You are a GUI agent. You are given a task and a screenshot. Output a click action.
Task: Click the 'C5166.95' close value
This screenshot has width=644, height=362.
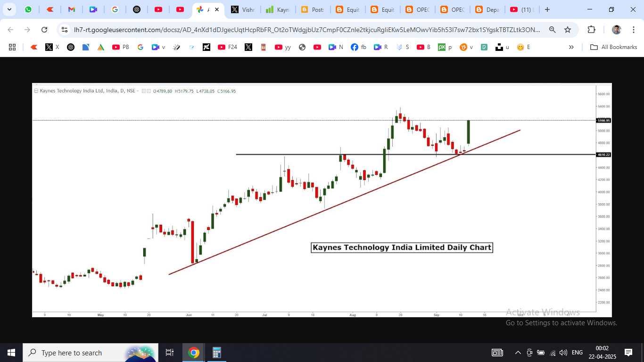tap(227, 91)
